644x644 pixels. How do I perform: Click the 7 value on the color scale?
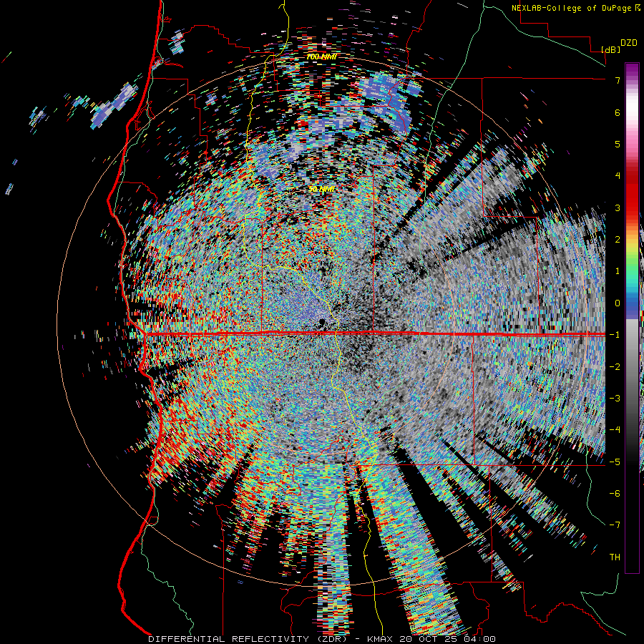(x=618, y=80)
